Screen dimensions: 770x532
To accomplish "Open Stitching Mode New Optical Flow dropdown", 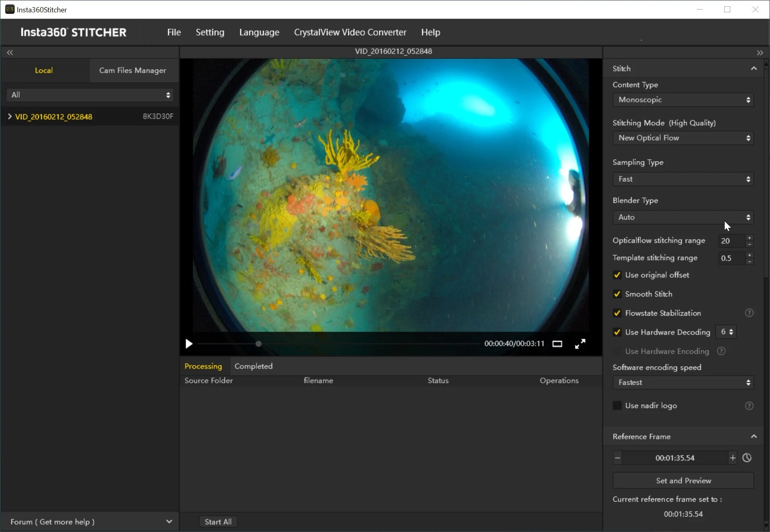I will (683, 138).
